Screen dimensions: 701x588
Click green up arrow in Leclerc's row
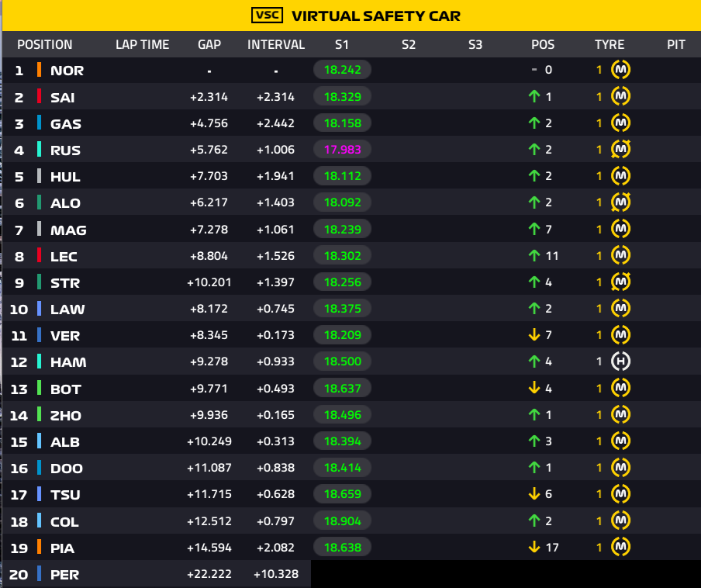(534, 256)
